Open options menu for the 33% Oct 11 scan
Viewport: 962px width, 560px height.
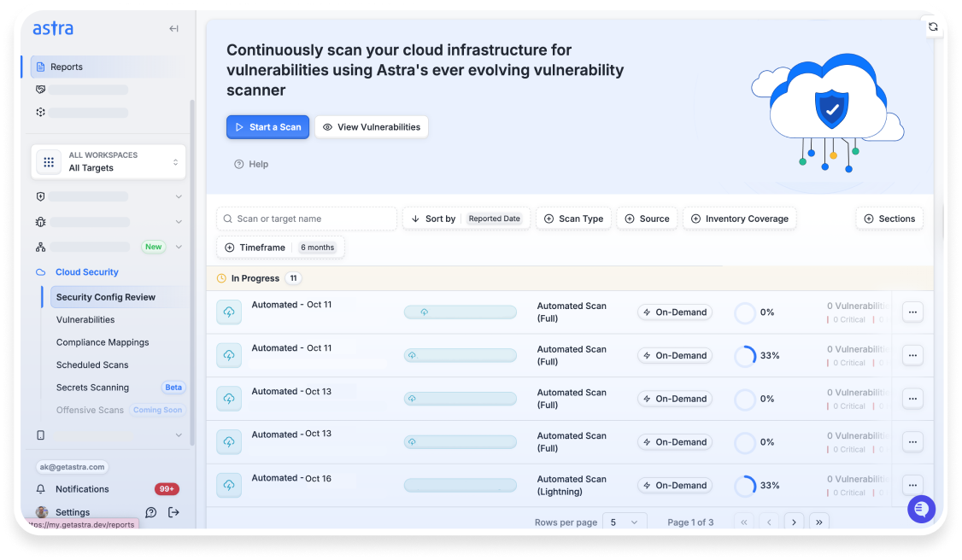[912, 355]
